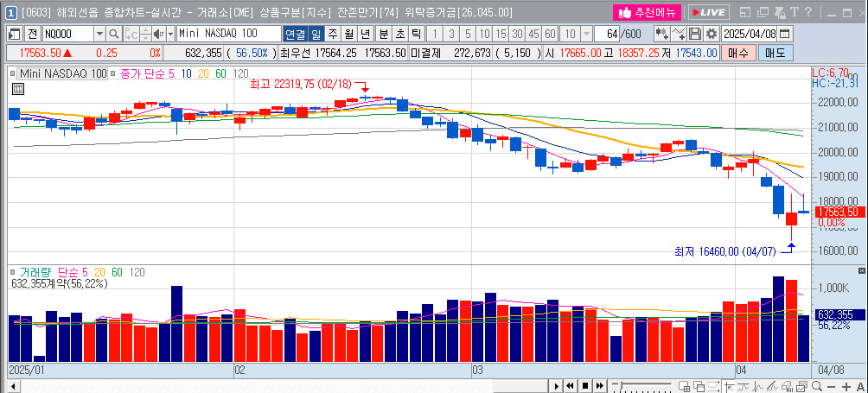Screen dimensions: 868x393
Task: Click the NQ000 symbol code field
Action: [x=67, y=34]
